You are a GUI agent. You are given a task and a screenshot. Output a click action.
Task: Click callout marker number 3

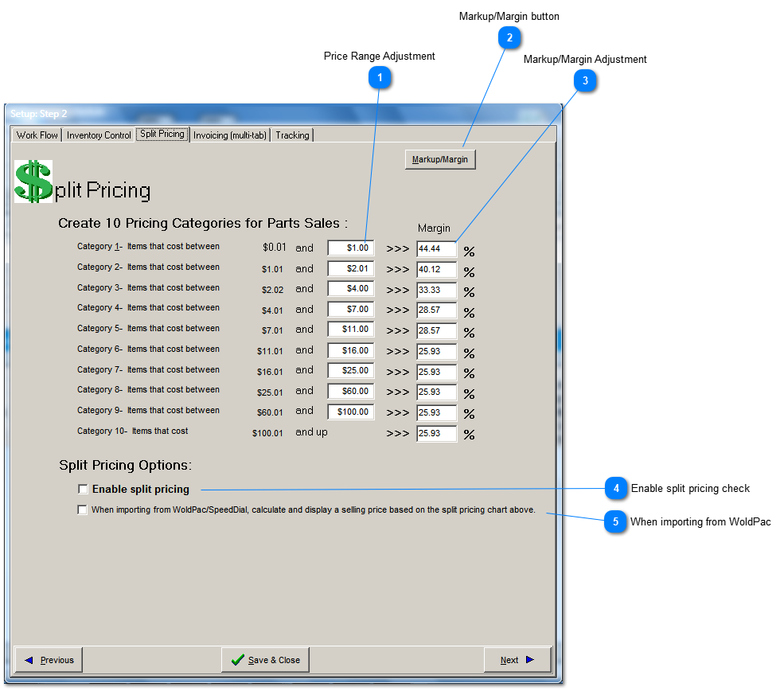pos(585,80)
